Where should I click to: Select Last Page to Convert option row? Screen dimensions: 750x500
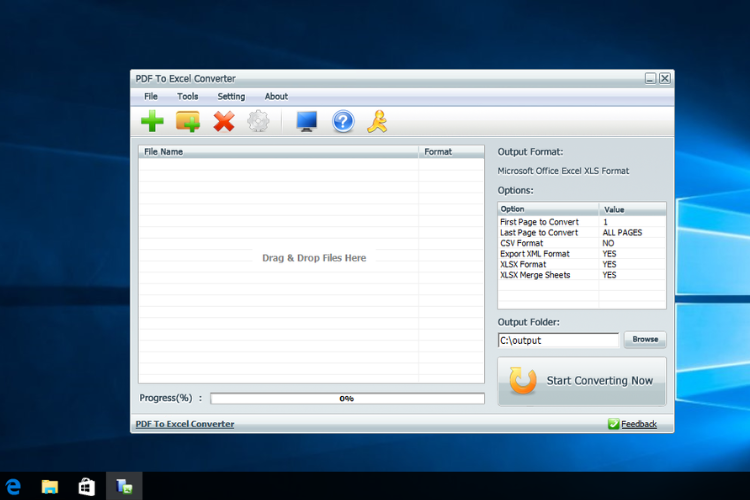582,233
